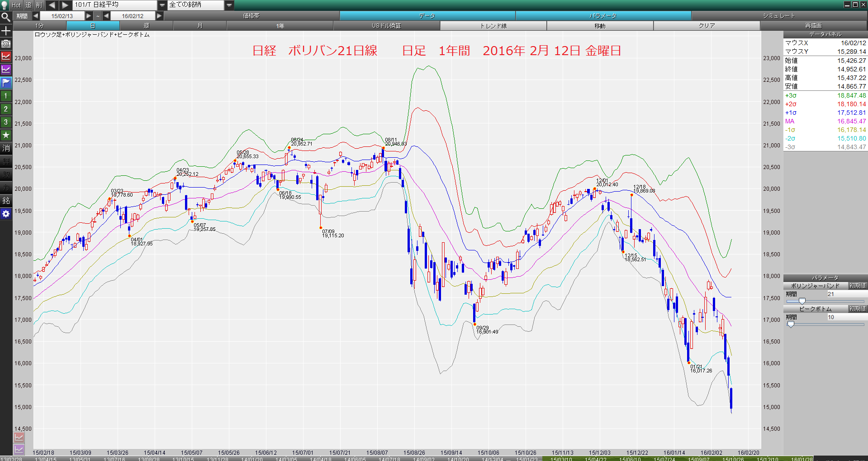868x461 pixels.
Task: Step start date 15/02/13 backward
Action: (36, 16)
